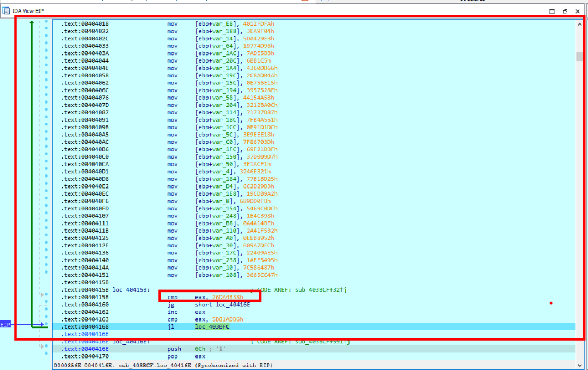This screenshot has height=370, width=588.
Task: Click address .text:004040A5
Action: coord(85,135)
